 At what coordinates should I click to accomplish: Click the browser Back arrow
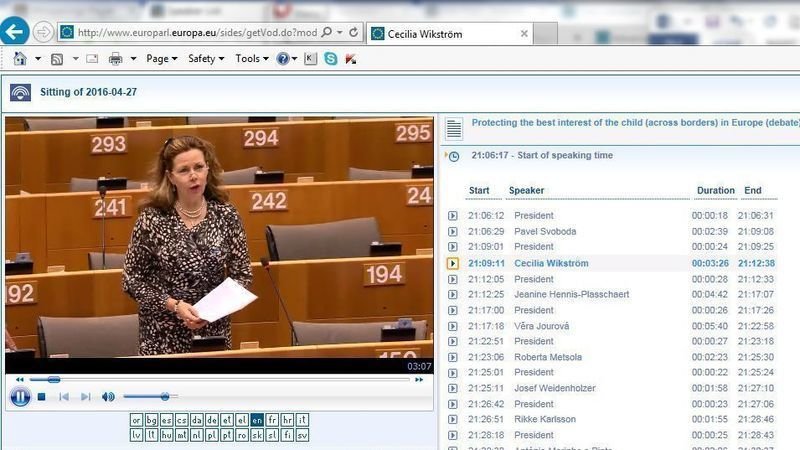14,31
